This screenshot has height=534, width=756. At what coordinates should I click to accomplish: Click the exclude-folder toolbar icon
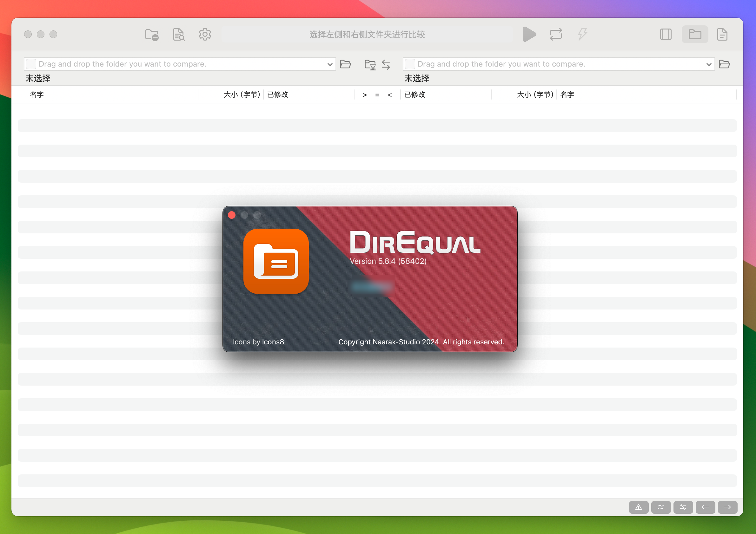point(152,35)
